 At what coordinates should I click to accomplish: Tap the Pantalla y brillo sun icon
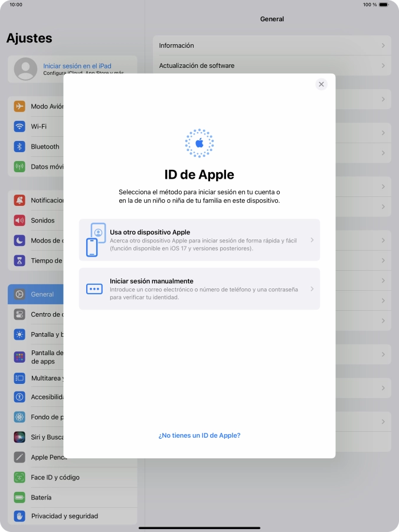(19, 334)
